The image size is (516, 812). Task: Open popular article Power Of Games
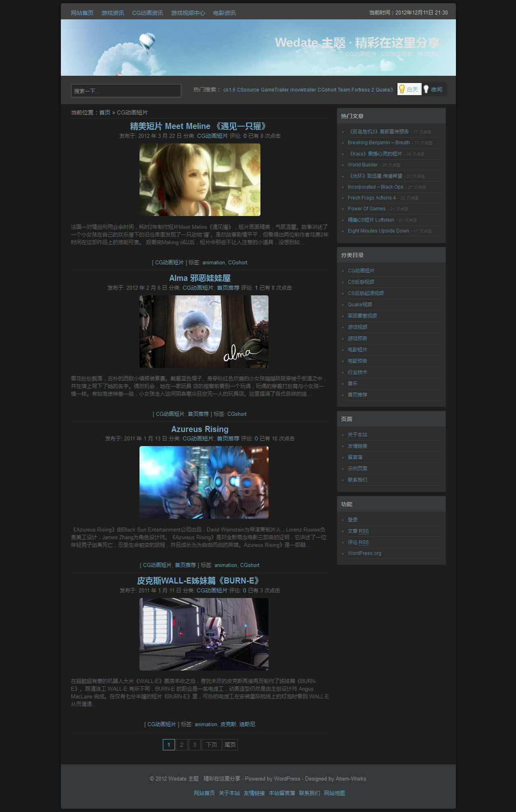click(x=367, y=209)
